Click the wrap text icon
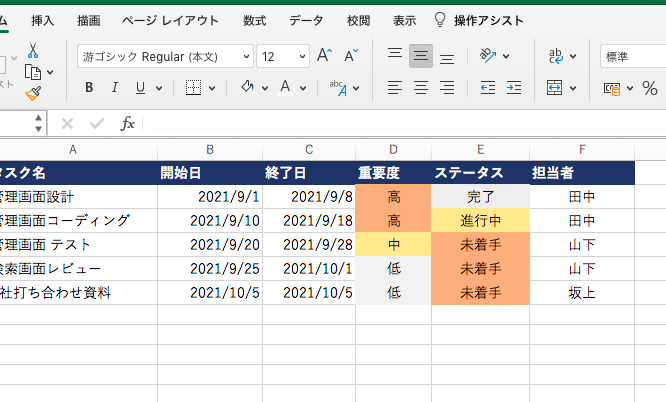Viewport: 666px width, 402px height. (x=556, y=56)
